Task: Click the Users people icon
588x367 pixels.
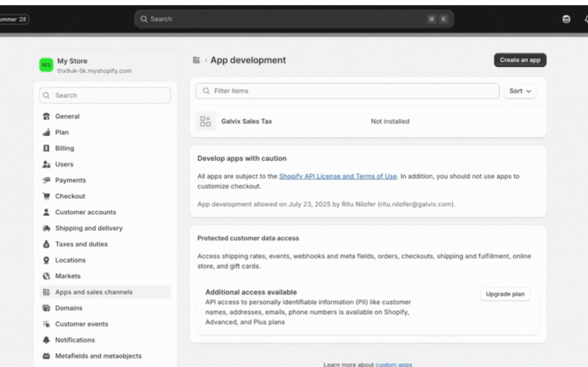Action: (x=46, y=164)
